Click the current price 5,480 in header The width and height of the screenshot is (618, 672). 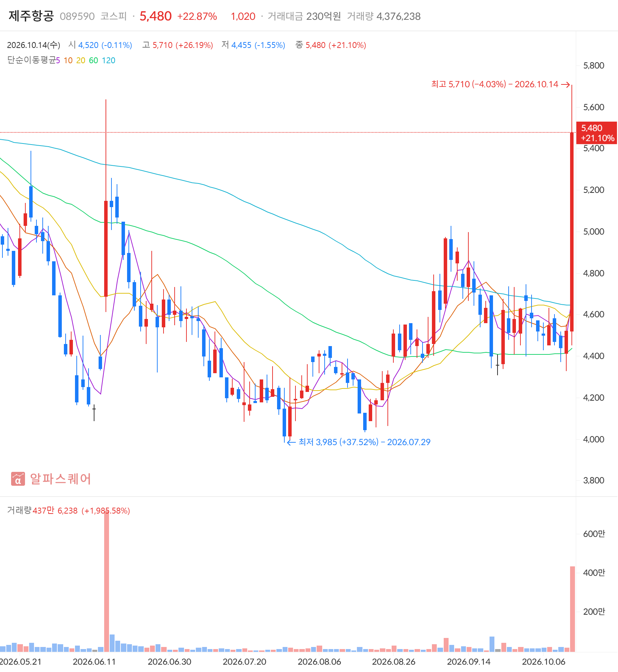pos(156,16)
